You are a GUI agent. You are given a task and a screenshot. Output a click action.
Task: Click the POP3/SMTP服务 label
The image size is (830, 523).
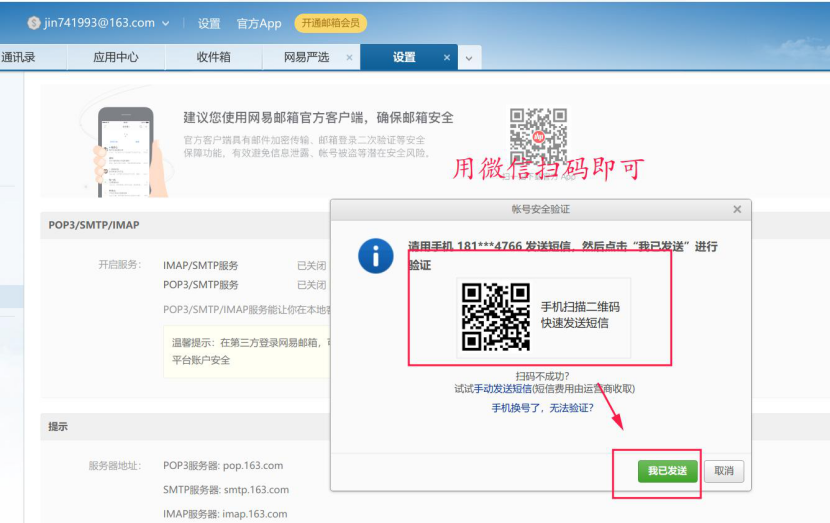point(201,285)
